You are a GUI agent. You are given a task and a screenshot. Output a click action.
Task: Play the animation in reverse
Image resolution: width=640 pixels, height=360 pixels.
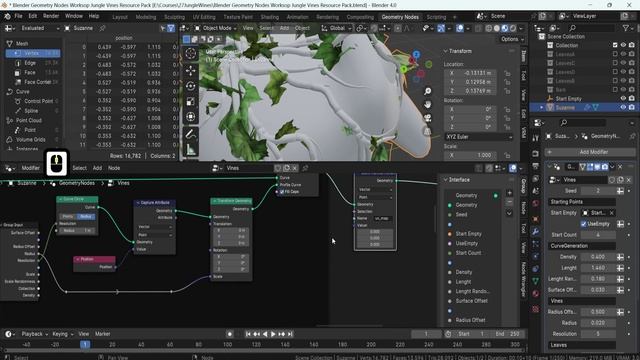point(265,334)
